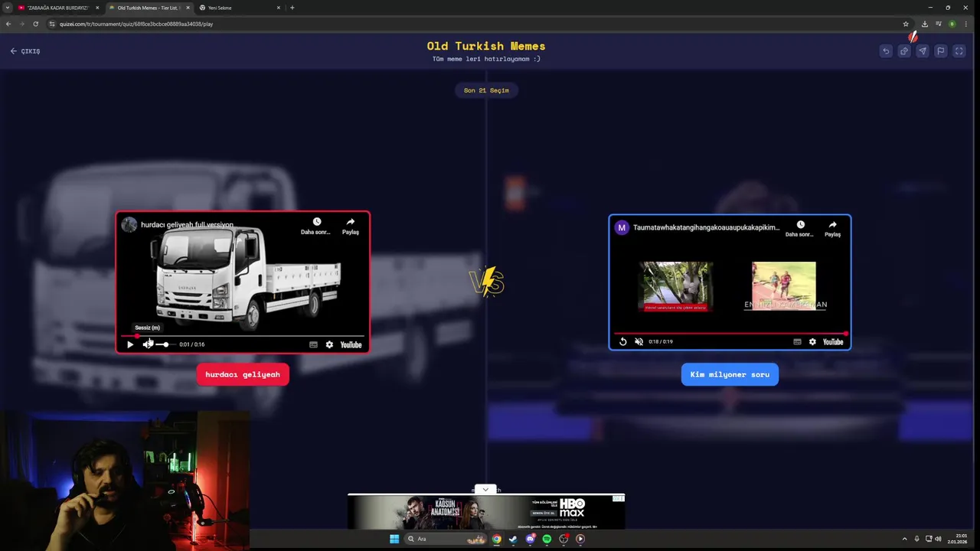Open the Taumatawhakatangihangakoauau video title
This screenshot has height=551, width=980.
pos(706,227)
